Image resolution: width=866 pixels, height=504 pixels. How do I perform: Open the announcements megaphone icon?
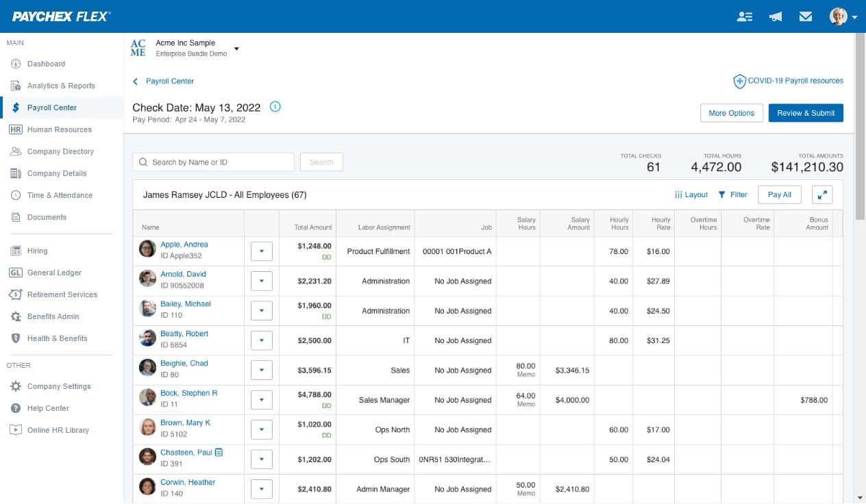(x=775, y=16)
